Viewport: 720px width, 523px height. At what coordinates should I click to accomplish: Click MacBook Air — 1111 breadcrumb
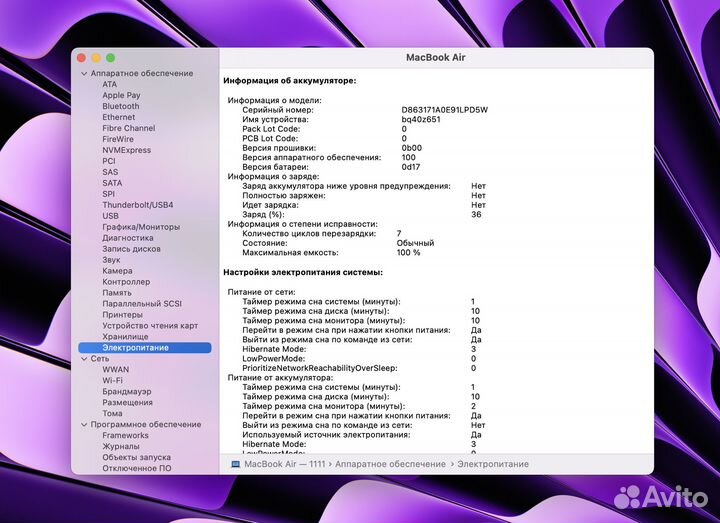[x=285, y=464]
